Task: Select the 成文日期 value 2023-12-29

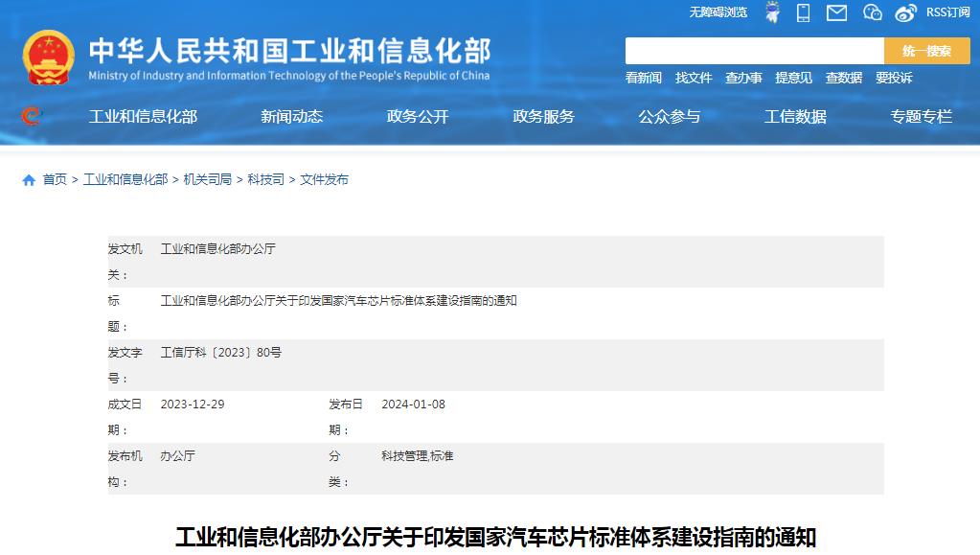Action: (193, 405)
